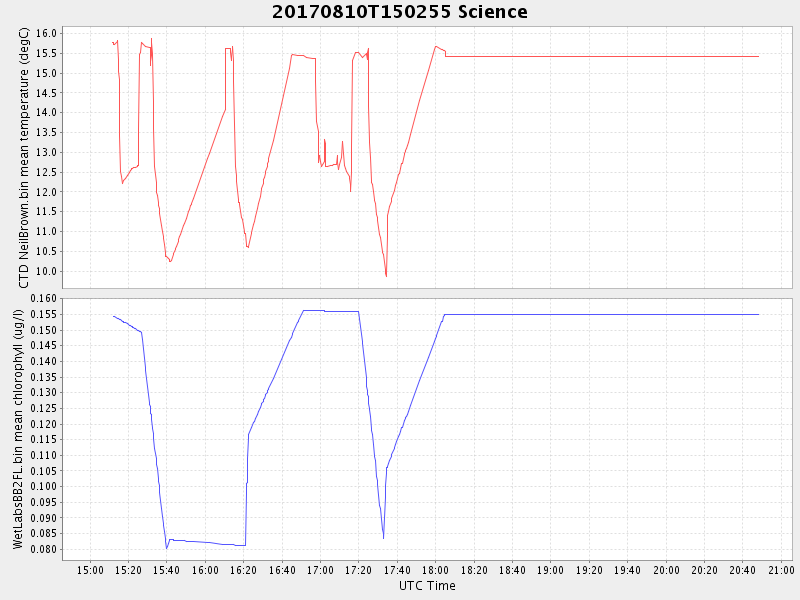Select the 13.0 temperature axis tick label
Screen dimensions: 800x600
(x=48, y=152)
